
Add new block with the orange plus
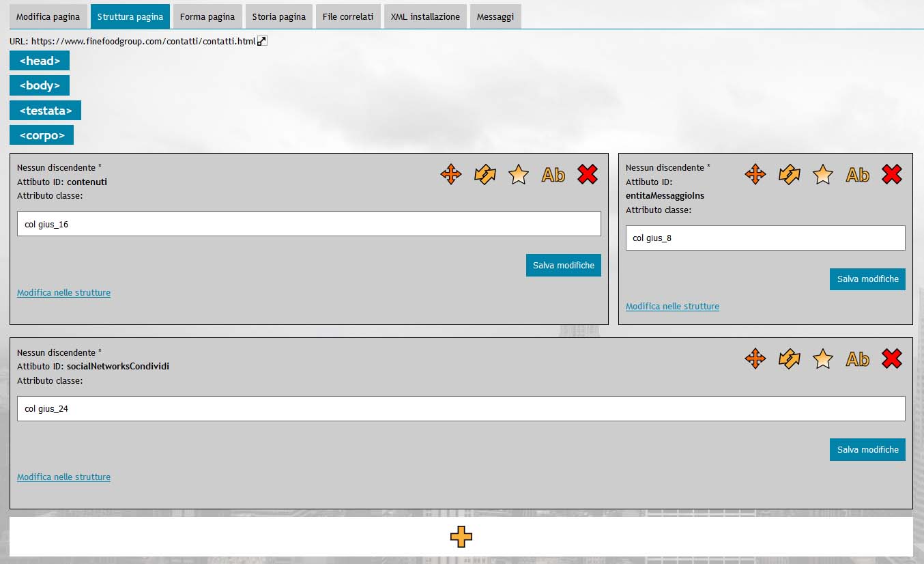tap(461, 537)
